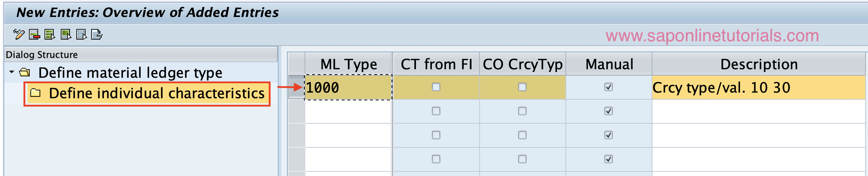Click the Deselect All toolbar icon
The image size is (868, 176).
pyautogui.click(x=81, y=35)
